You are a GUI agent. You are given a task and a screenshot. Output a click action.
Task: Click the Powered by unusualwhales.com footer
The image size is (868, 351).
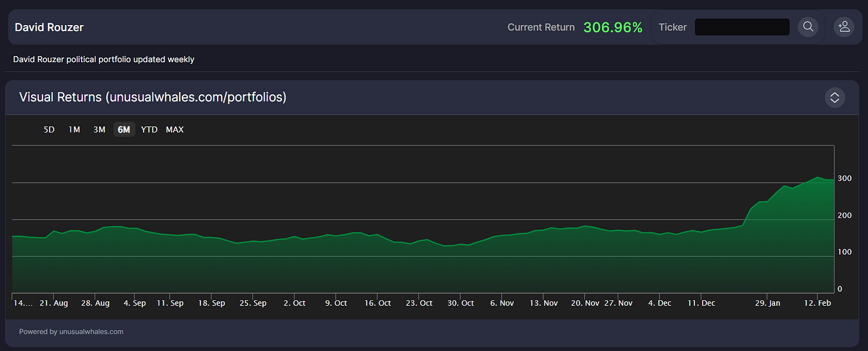pos(71,332)
